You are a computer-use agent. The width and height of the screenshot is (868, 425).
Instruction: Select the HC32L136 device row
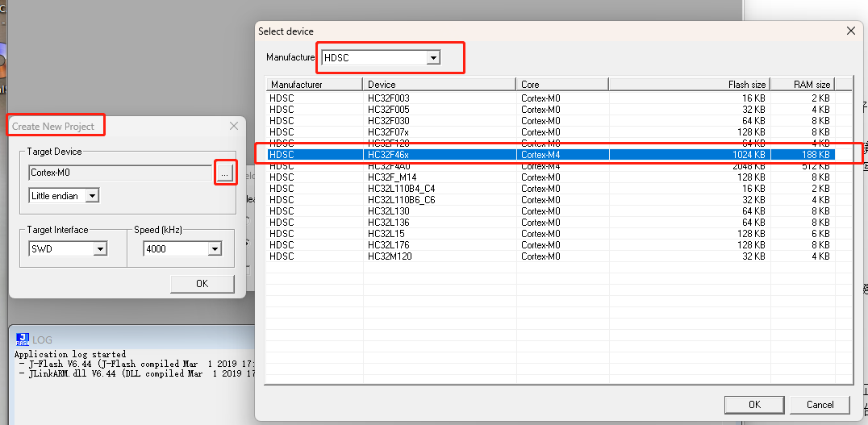tap(551, 223)
